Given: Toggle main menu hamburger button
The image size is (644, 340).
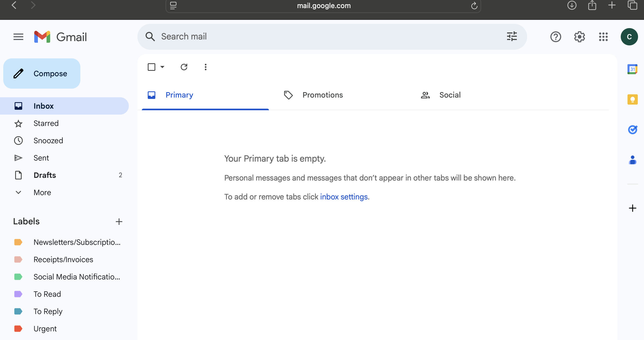Looking at the screenshot, I should pyautogui.click(x=18, y=37).
